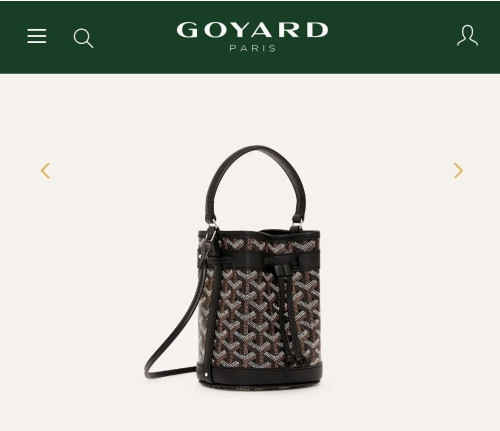Advance to the next product image arrow
This screenshot has height=431, width=500.
458,171
